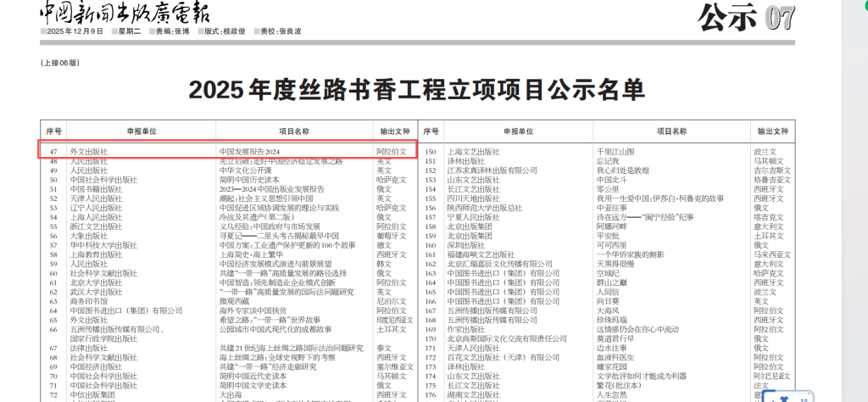Click the (上接06版) continuation note
Image resolution: width=868 pixels, height=402 pixels.
coord(59,63)
